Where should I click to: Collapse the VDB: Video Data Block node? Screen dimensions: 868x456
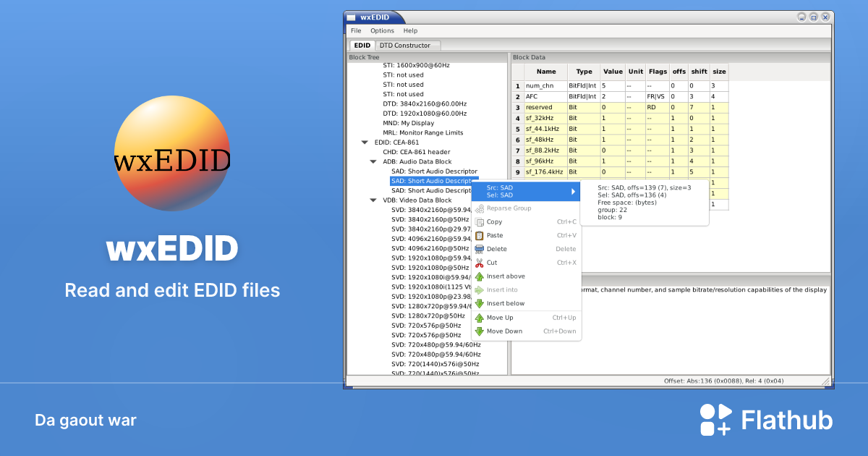[x=374, y=200]
